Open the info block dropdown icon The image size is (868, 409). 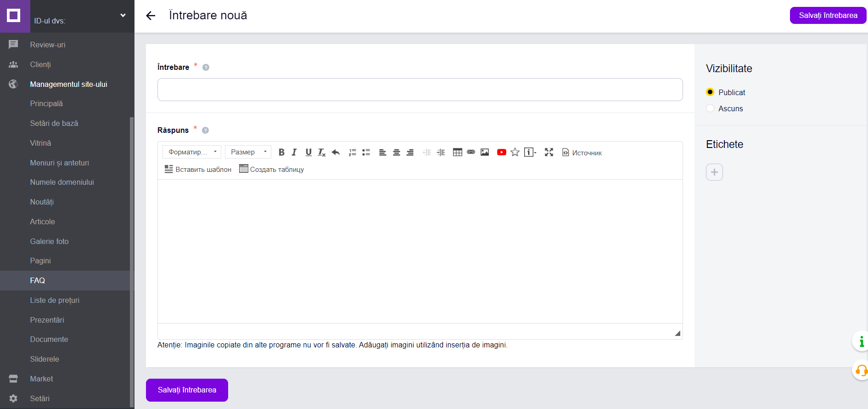click(x=530, y=152)
